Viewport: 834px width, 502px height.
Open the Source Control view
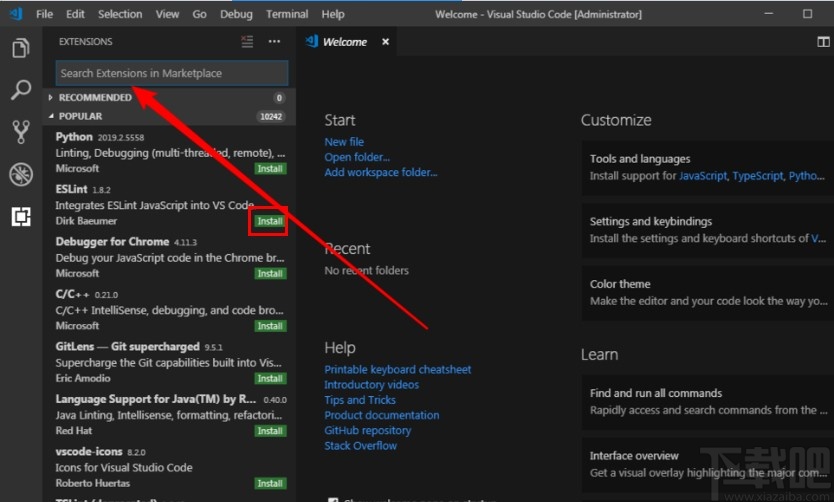pyautogui.click(x=21, y=132)
